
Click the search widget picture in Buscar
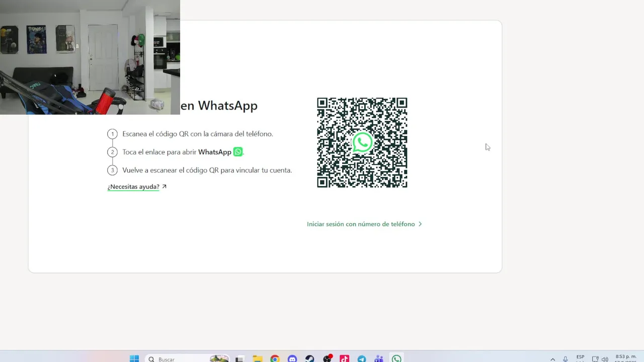click(219, 358)
